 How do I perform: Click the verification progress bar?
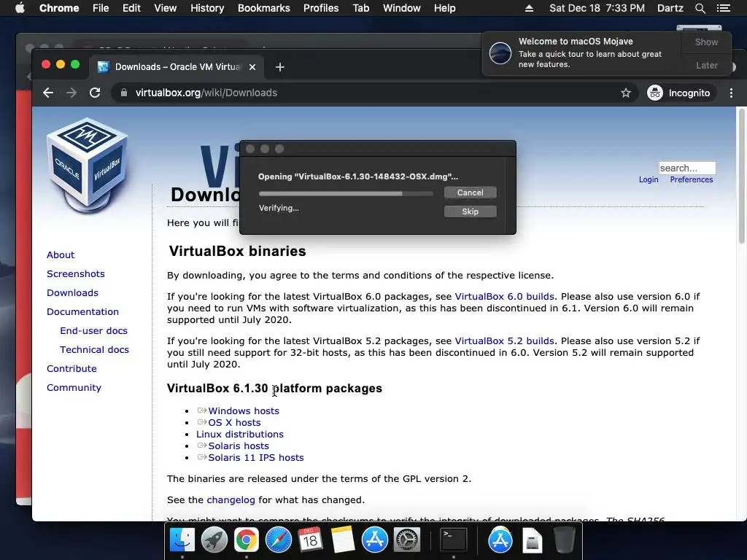[346, 193]
